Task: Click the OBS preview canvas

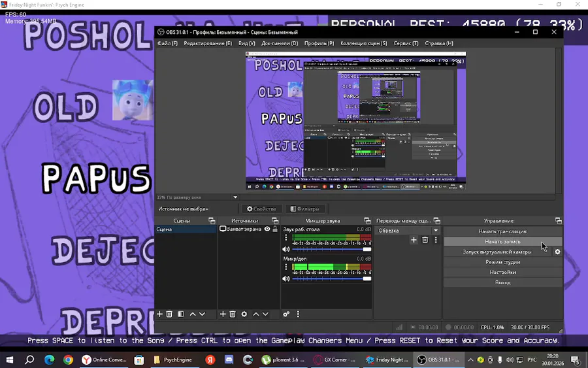Action: coord(355,121)
